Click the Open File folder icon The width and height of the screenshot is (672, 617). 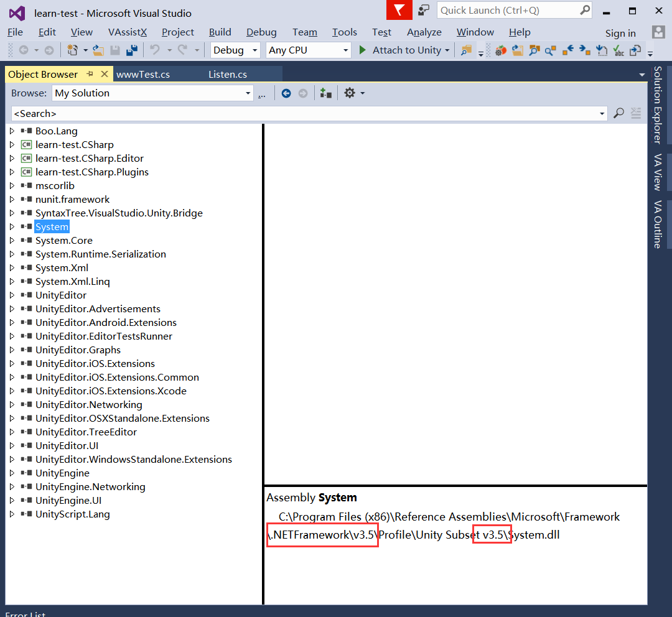coord(98,50)
